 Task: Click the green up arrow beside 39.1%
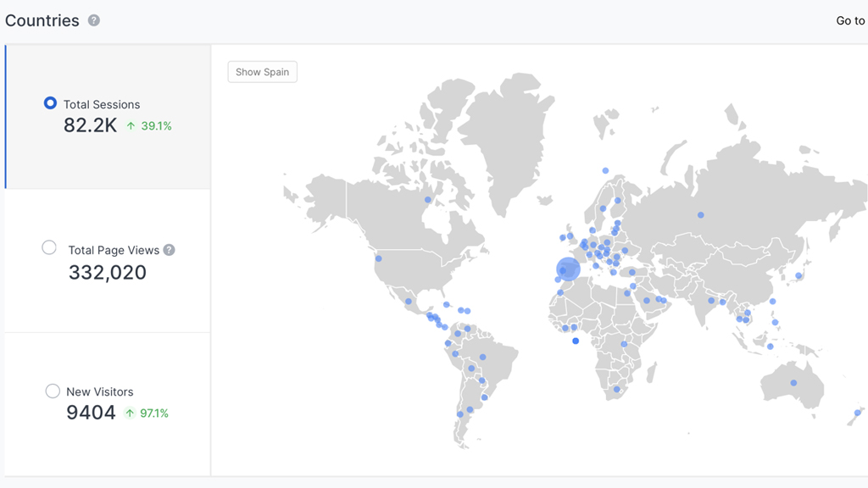point(131,126)
